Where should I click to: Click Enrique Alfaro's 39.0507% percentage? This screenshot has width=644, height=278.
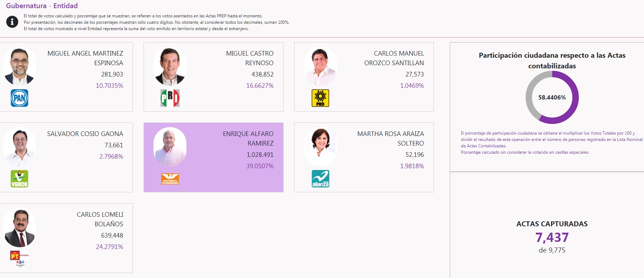coord(260,166)
